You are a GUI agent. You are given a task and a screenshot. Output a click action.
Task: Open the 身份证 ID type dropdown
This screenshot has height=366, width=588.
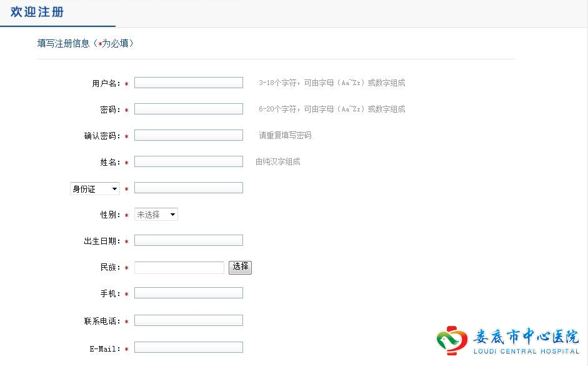(95, 188)
